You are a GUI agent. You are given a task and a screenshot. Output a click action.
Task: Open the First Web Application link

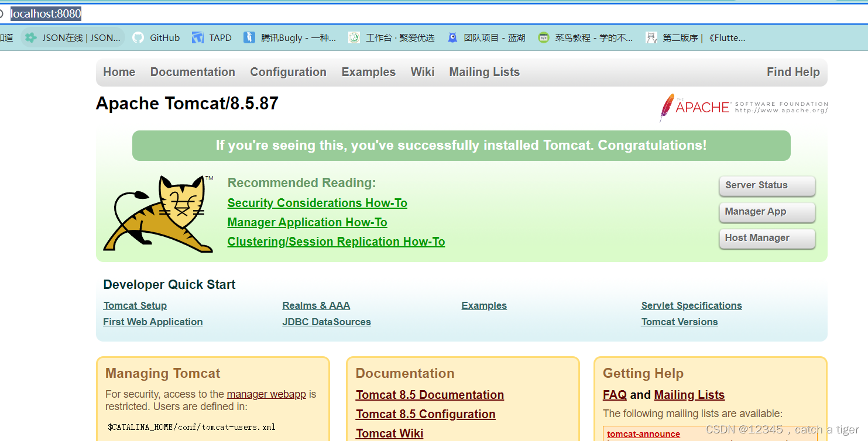153,322
